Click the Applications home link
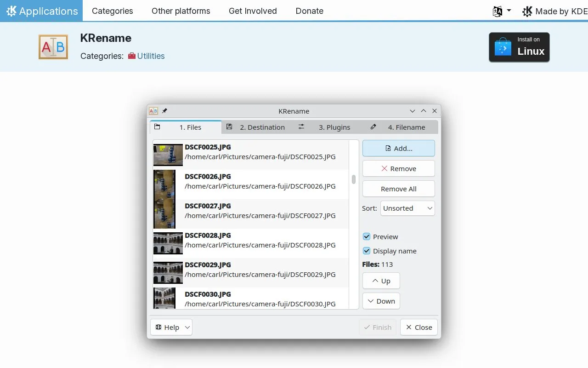Image resolution: width=588 pixels, height=368 pixels. [x=41, y=11]
